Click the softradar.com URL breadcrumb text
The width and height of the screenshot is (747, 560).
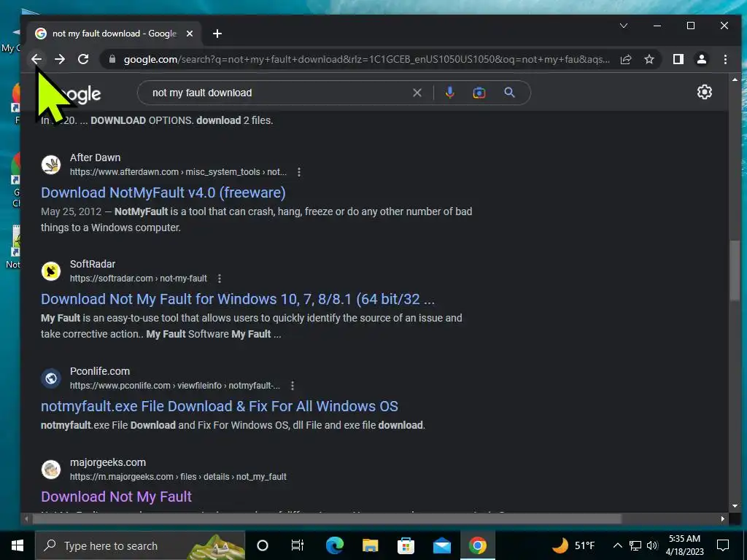click(x=139, y=279)
